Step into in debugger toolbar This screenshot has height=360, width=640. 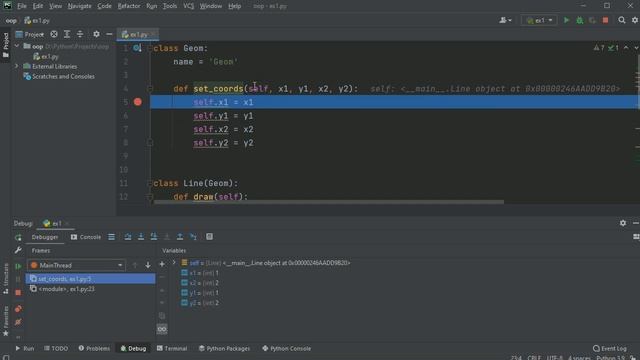point(141,237)
